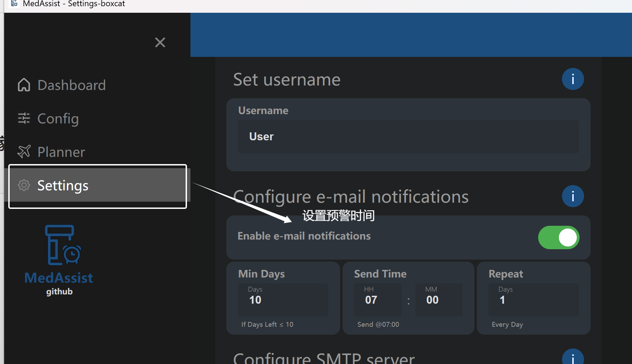Open the github link

pos(59,292)
